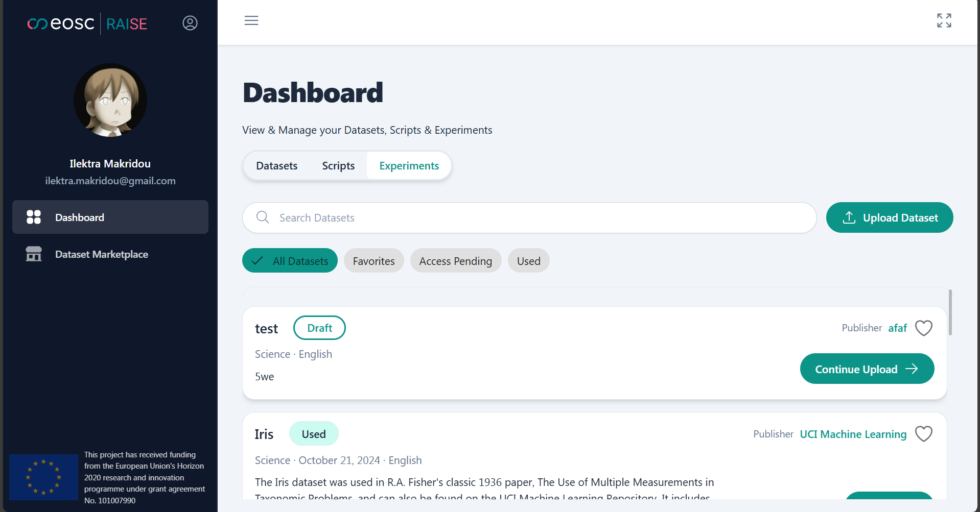Screen dimensions: 980x512
Task: Click the Dashboard grid icon in sidebar
Action: coord(34,217)
